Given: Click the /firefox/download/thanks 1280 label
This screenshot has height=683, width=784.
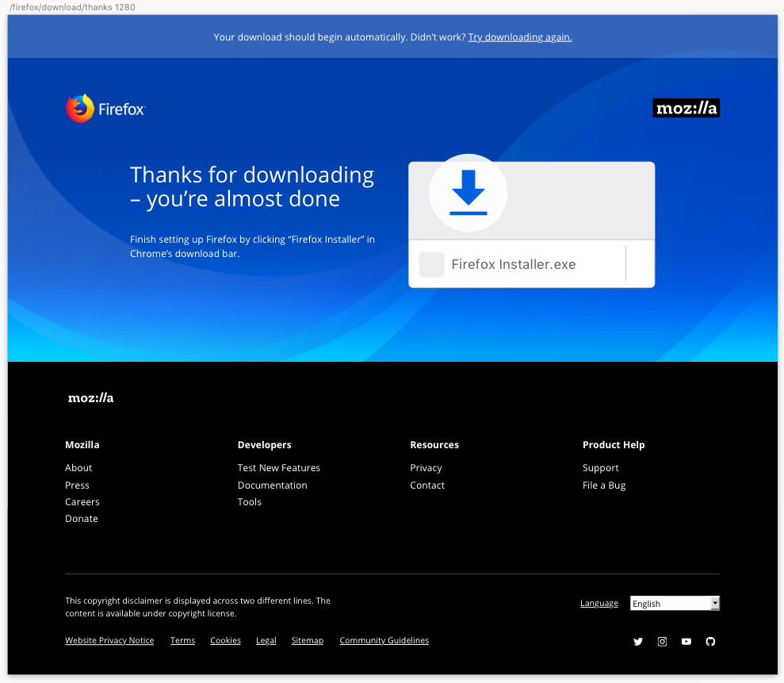Looking at the screenshot, I should click(72, 7).
